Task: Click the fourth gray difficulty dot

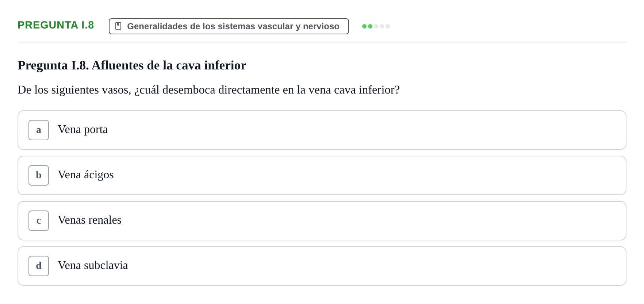Action: (382, 26)
